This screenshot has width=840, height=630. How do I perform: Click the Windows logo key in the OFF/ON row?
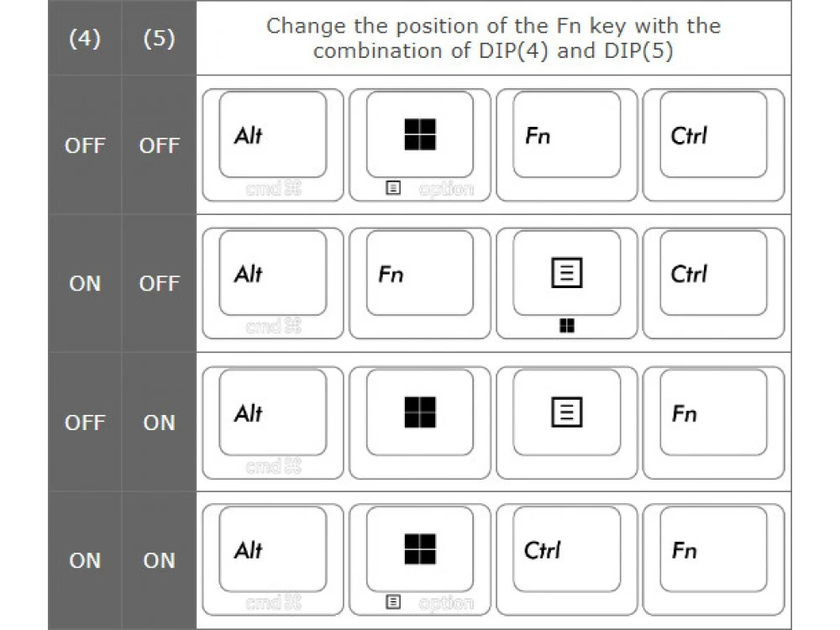tap(419, 412)
